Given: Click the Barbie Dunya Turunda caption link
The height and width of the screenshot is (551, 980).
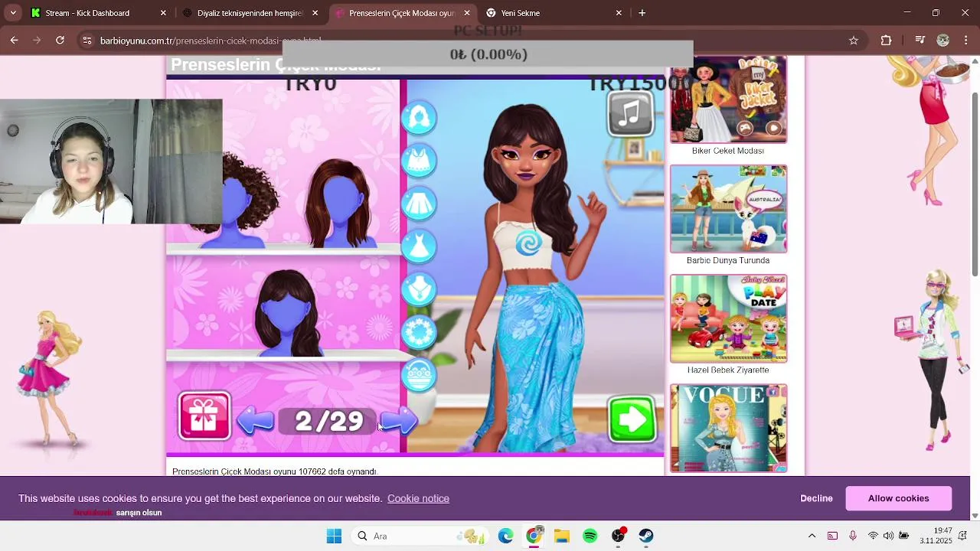Looking at the screenshot, I should [x=728, y=260].
